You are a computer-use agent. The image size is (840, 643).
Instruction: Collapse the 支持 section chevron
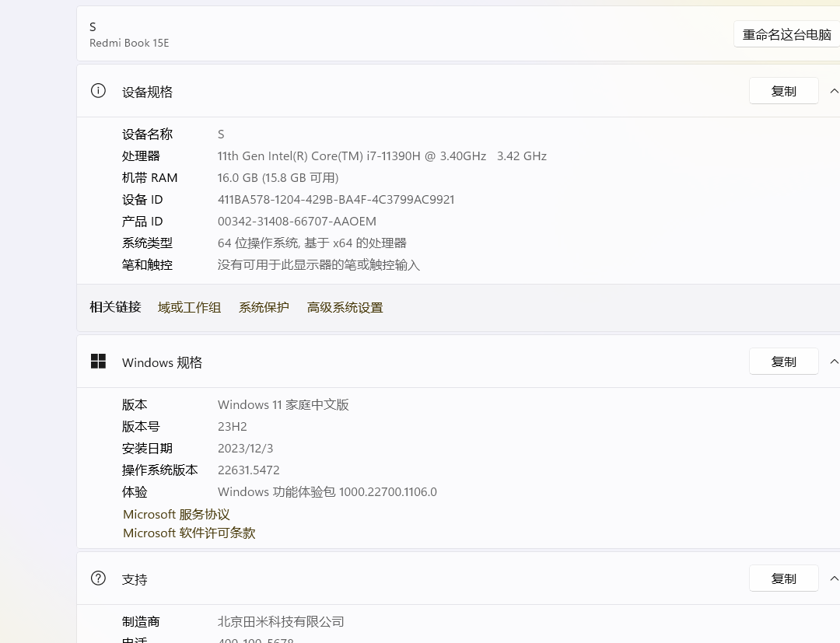(834, 578)
